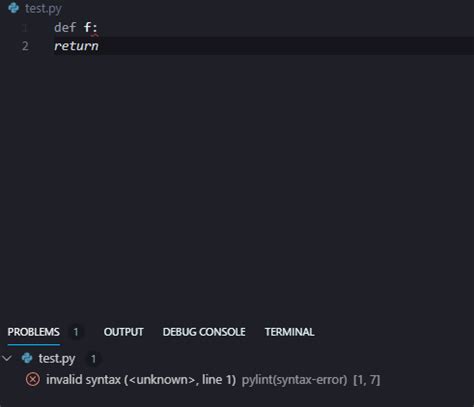474x407 pixels.
Task: Click line number 2 in the gutter
Action: 25,46
